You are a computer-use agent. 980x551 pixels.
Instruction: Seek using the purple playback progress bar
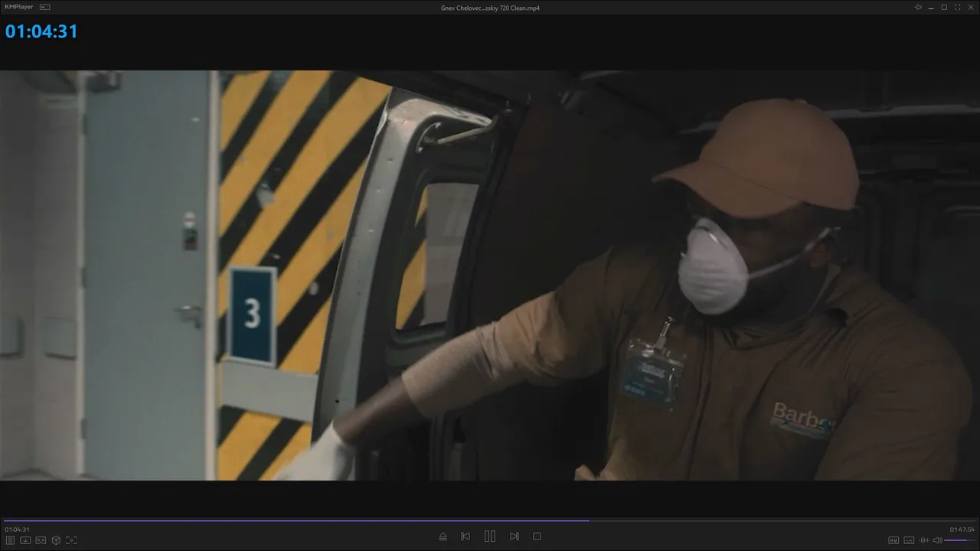coord(490,520)
